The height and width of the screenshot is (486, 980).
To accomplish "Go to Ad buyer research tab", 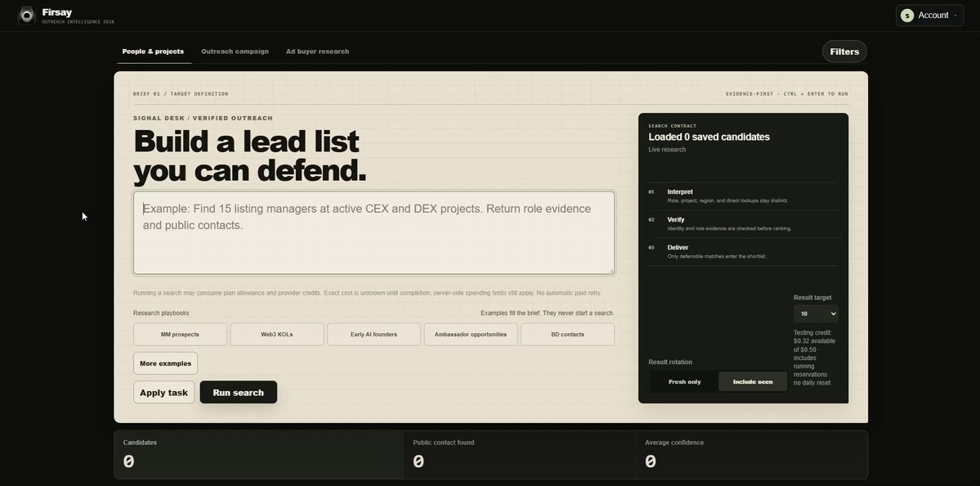I will click(317, 52).
